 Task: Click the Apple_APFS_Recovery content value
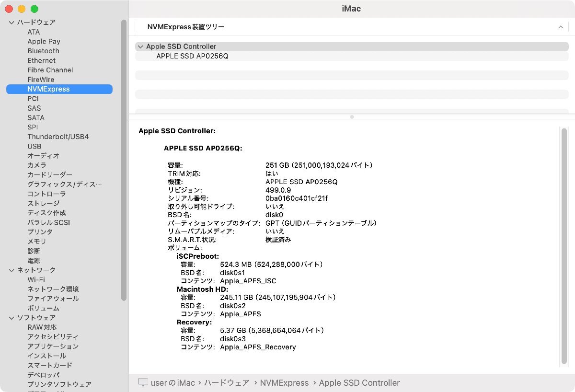pyautogui.click(x=258, y=347)
